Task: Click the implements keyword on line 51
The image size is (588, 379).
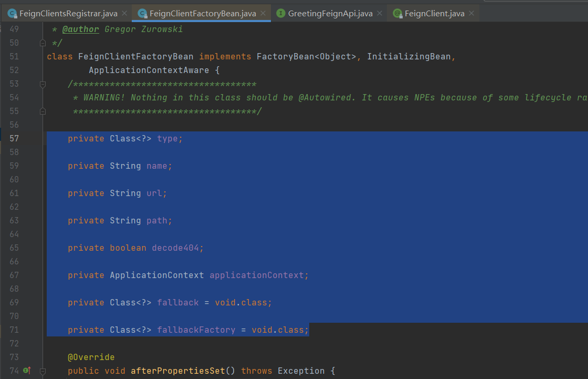Action: 225,57
